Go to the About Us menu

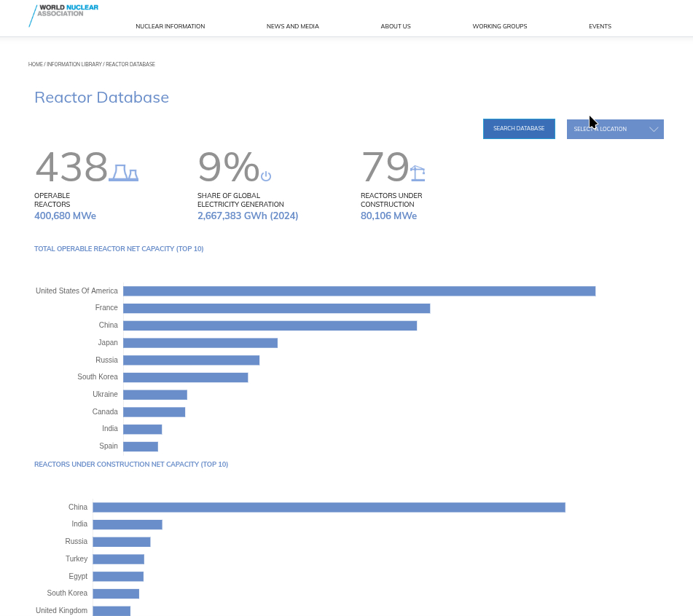click(395, 26)
